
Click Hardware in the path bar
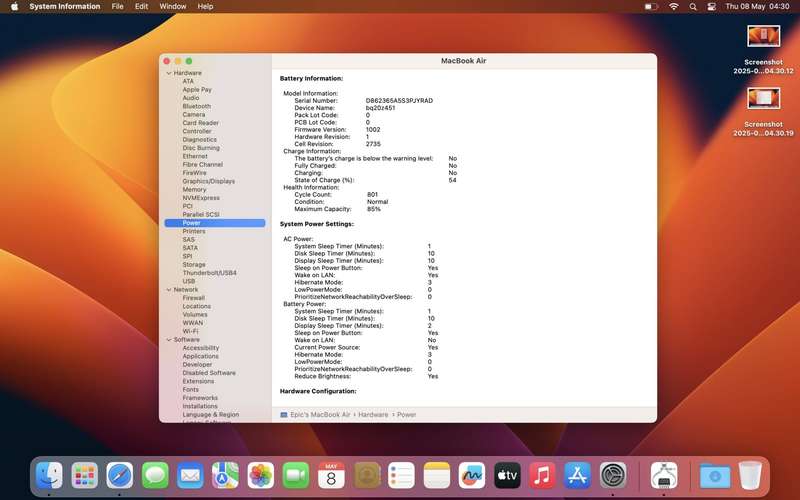[x=373, y=415]
